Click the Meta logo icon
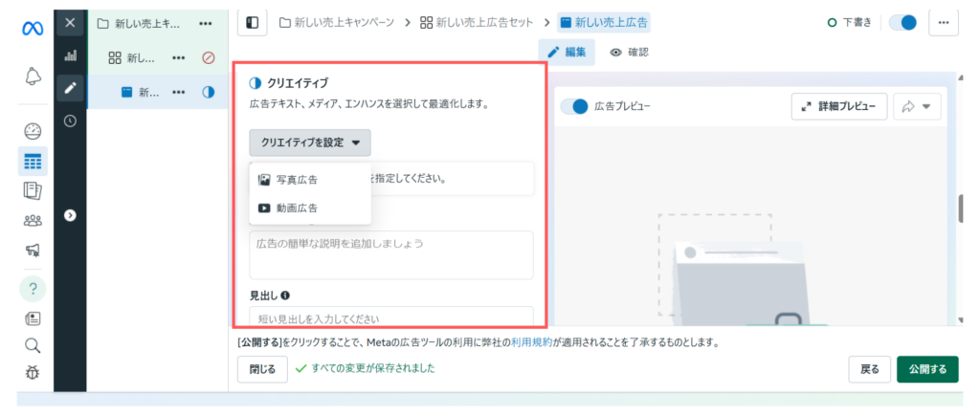The height and width of the screenshot is (416, 980). click(x=33, y=29)
